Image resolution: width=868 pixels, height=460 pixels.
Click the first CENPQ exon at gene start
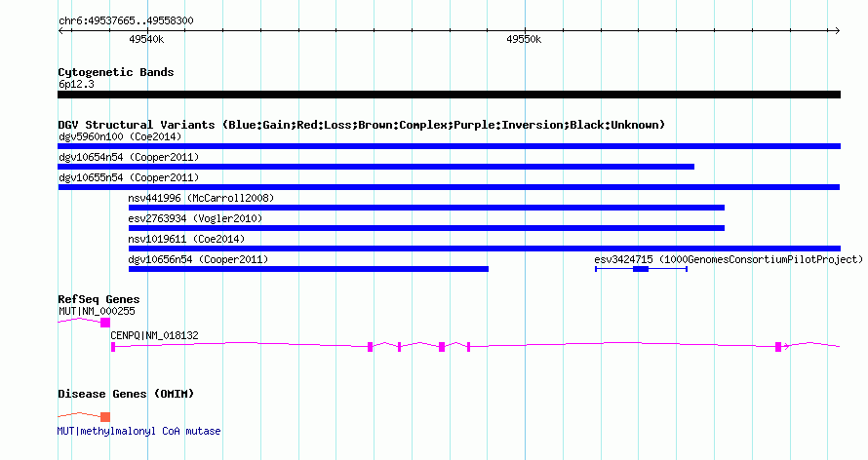pyautogui.click(x=113, y=347)
